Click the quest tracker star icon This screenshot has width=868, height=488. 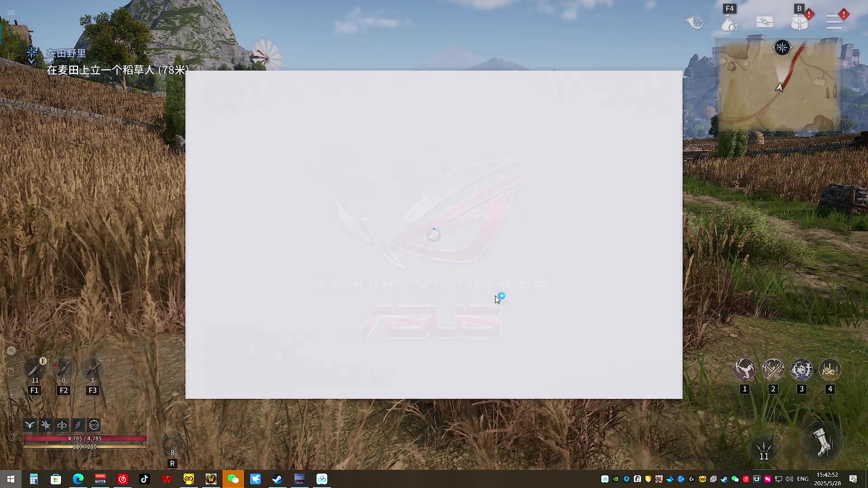pos(32,54)
